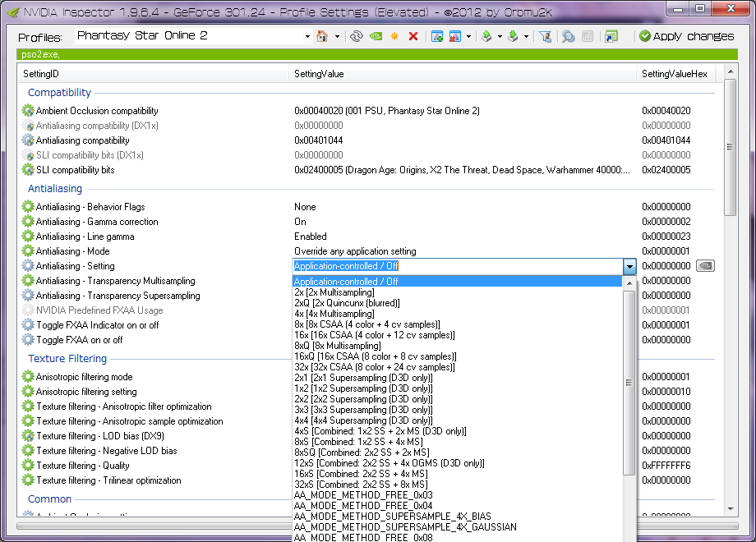The height and width of the screenshot is (542, 756).
Task: Click the add application to profile icon
Action: tap(437, 36)
